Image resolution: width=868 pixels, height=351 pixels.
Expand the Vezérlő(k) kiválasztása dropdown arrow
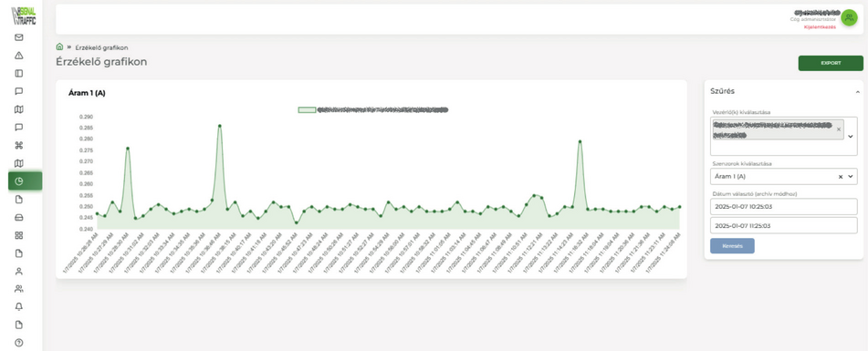[851, 137]
